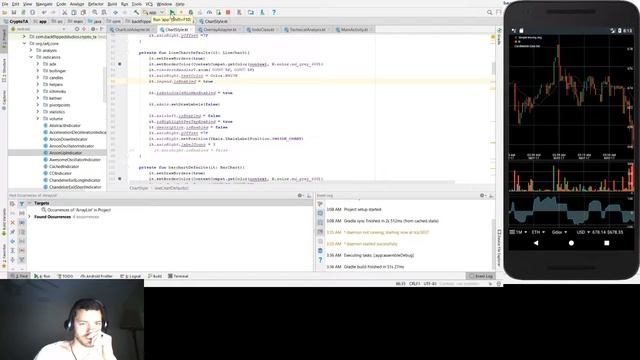Click the Project panel settings gear icon
Image resolution: width=640 pixels, height=360 pixels.
[93, 29]
